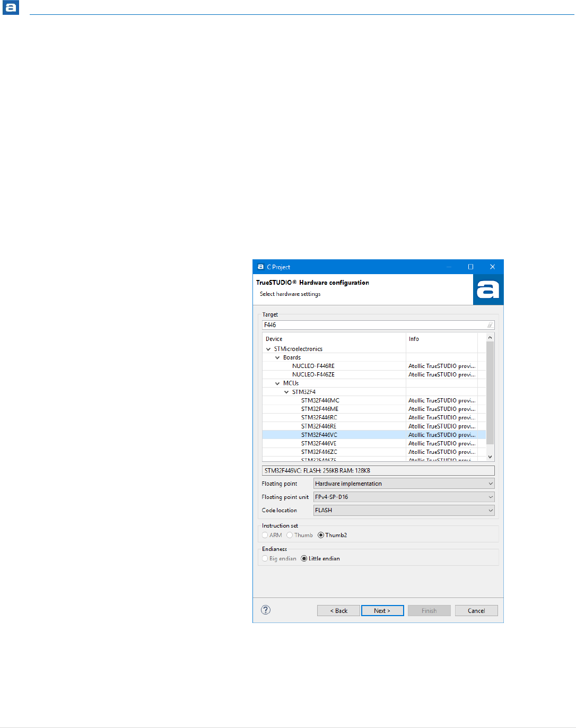Click the Atollic logo in dialog header
The image size is (576, 728).
[488, 290]
